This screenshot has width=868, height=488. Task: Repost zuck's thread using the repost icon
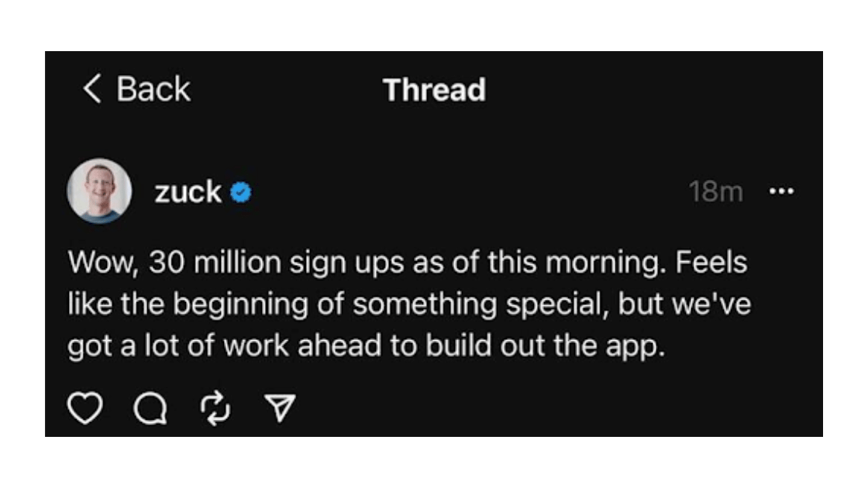click(216, 405)
